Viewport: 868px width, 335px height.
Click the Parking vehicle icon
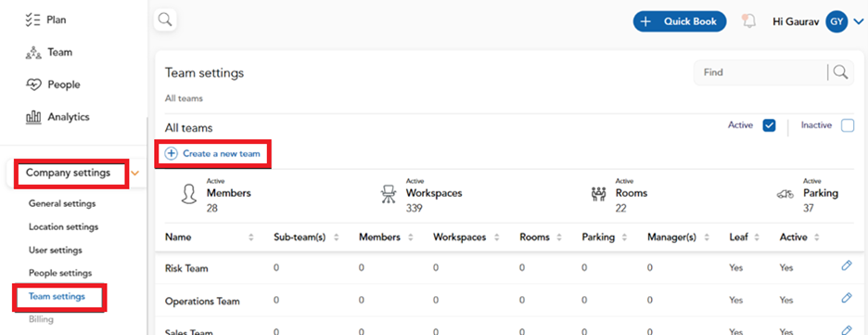click(785, 194)
